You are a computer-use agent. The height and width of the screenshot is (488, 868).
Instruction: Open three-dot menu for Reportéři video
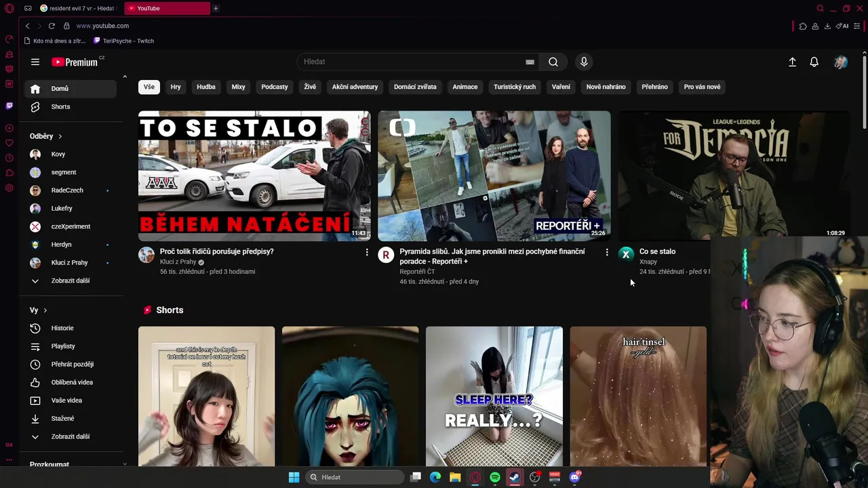607,252
